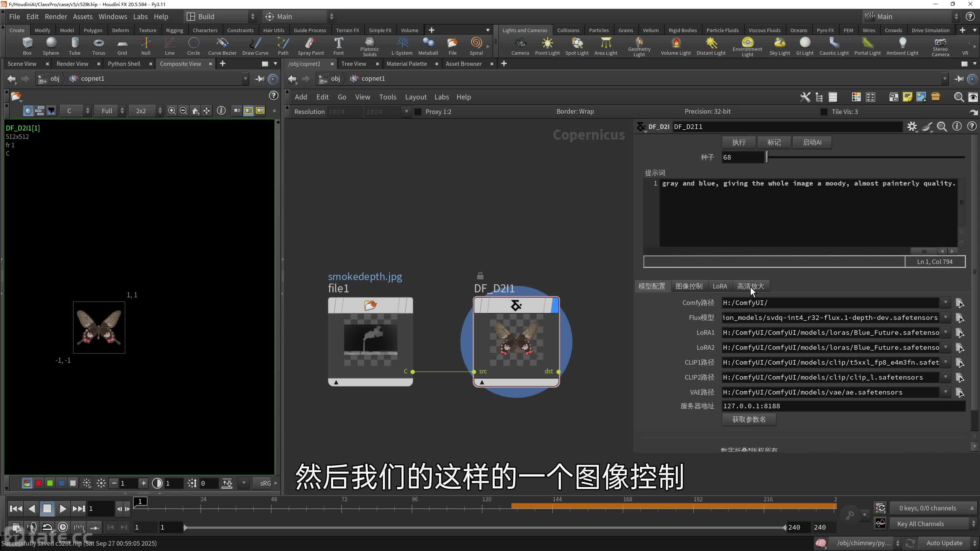Open the parameter gear menu icon
This screenshot has height=551, width=980.
[x=912, y=127]
